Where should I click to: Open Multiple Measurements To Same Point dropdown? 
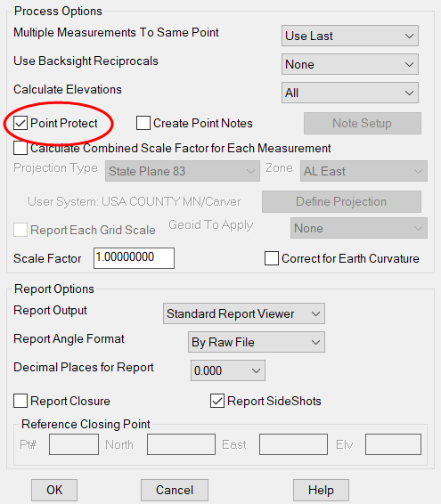[x=350, y=36]
